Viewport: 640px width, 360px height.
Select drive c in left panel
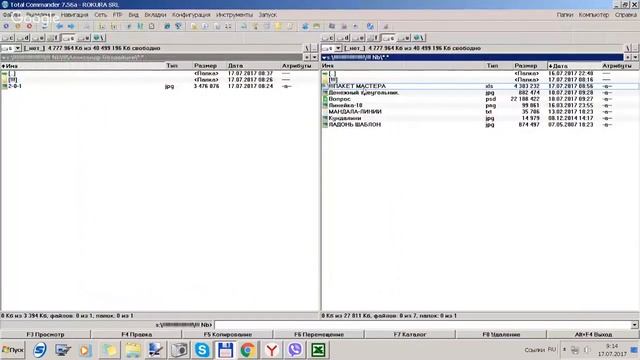click(x=8, y=38)
